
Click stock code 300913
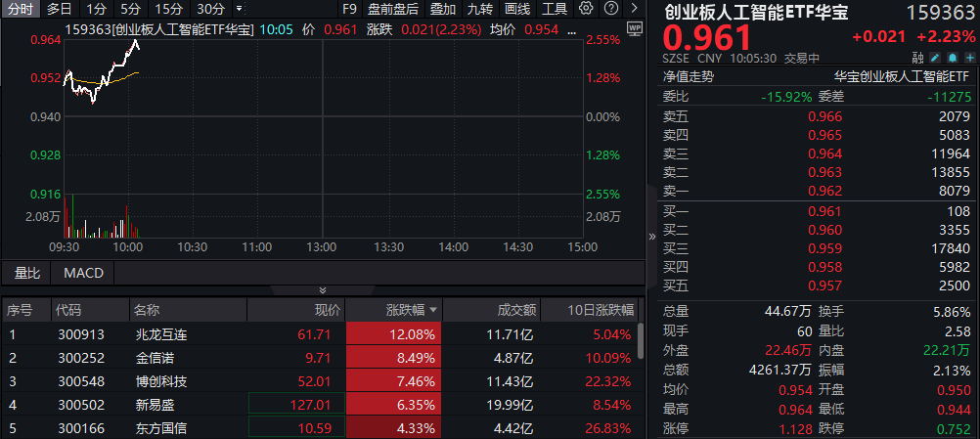click(80, 334)
